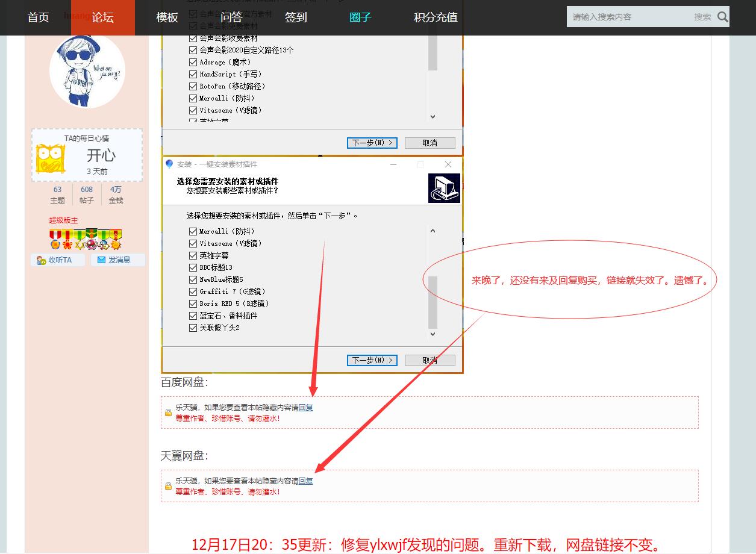This screenshot has height=554, width=756.
Task: Click the scrollbar thumb in lower installer list
Action: pos(433,302)
